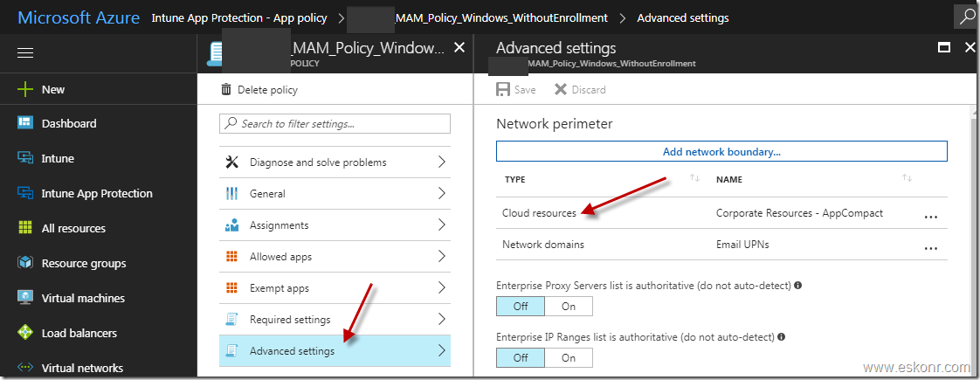Open the Dashboard icon in the sidebar
Viewport: 980px width, 380px height.
(x=25, y=123)
